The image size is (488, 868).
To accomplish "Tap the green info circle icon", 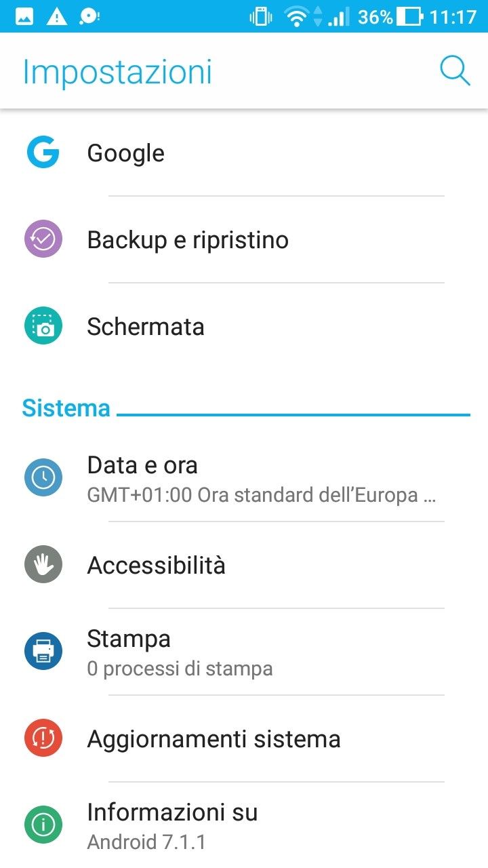I will [43, 825].
